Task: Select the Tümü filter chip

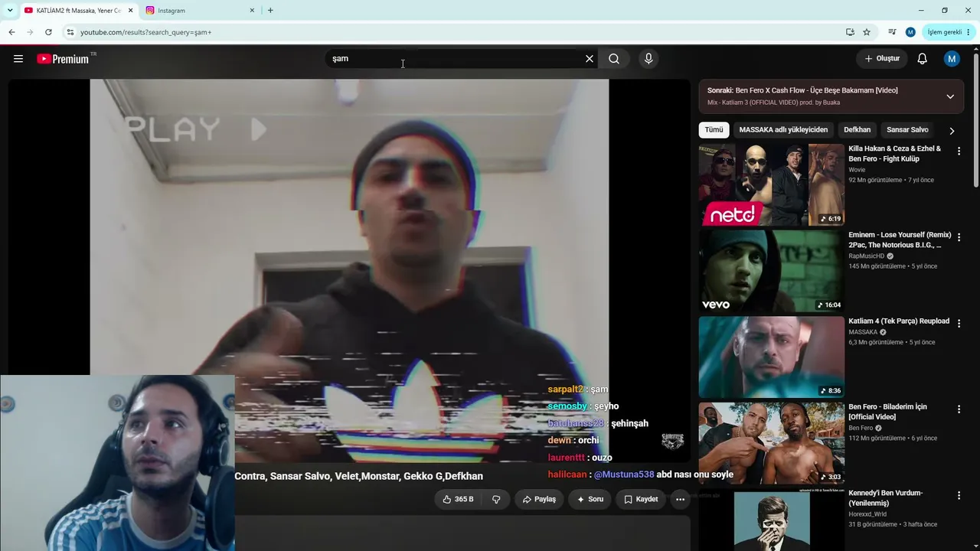Action: 714,130
